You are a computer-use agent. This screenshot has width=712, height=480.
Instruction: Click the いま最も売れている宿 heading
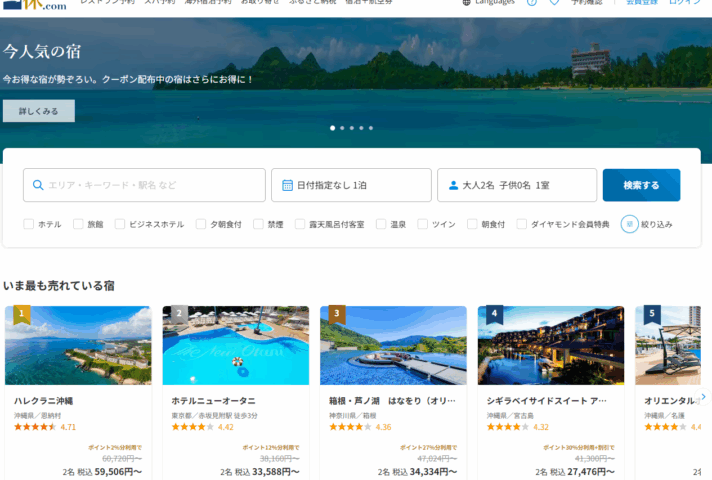click(x=59, y=286)
